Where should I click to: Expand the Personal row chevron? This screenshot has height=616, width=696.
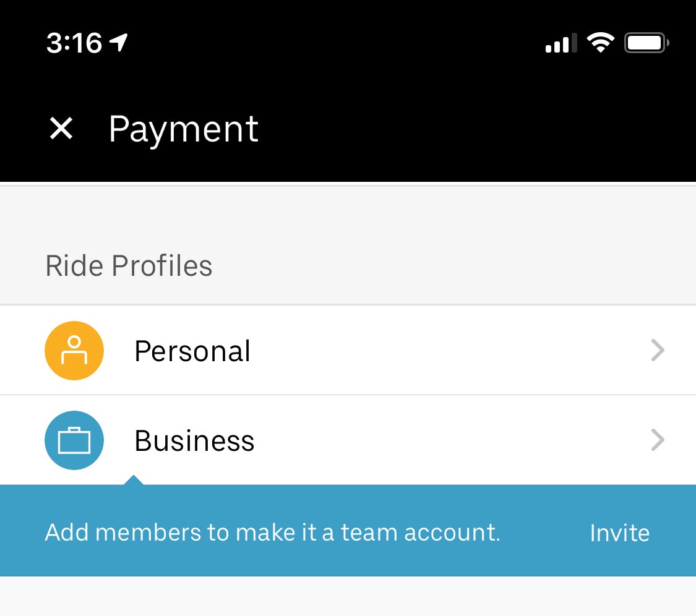tap(658, 351)
